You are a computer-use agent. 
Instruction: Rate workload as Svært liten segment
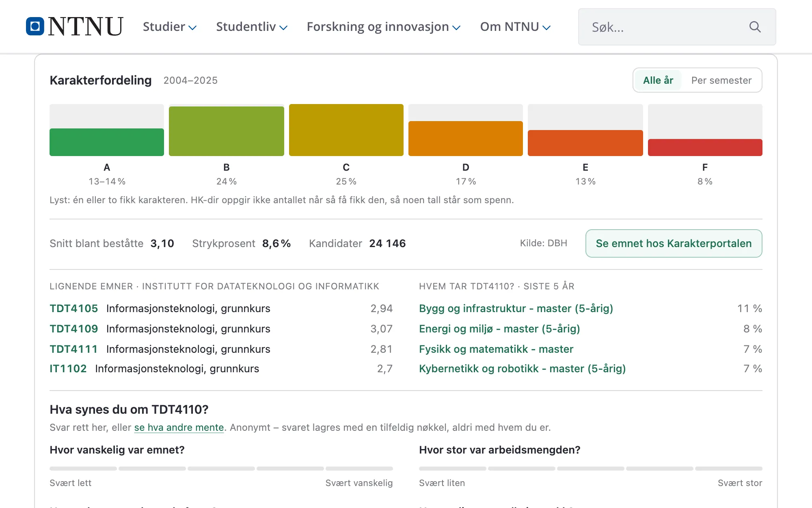[453, 469]
